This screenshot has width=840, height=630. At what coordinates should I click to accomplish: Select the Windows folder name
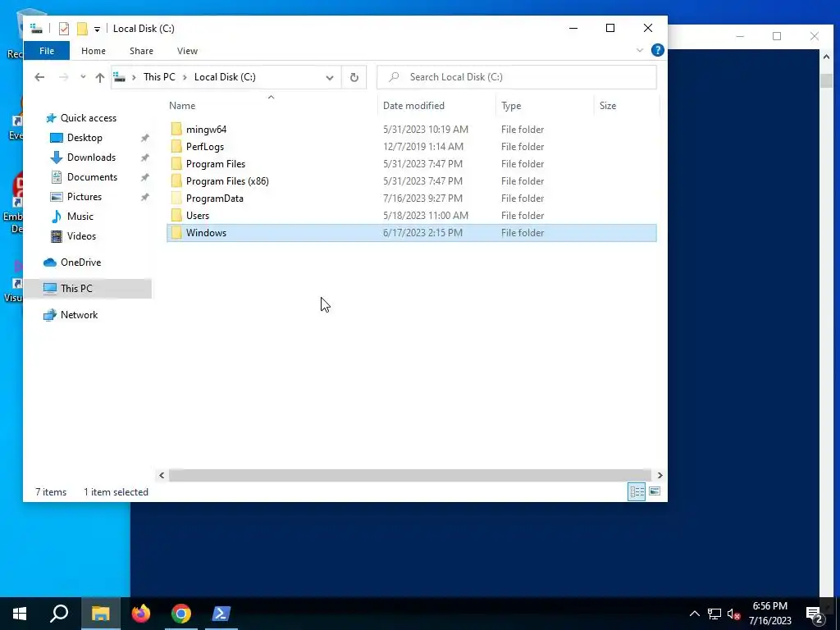pyautogui.click(x=206, y=232)
